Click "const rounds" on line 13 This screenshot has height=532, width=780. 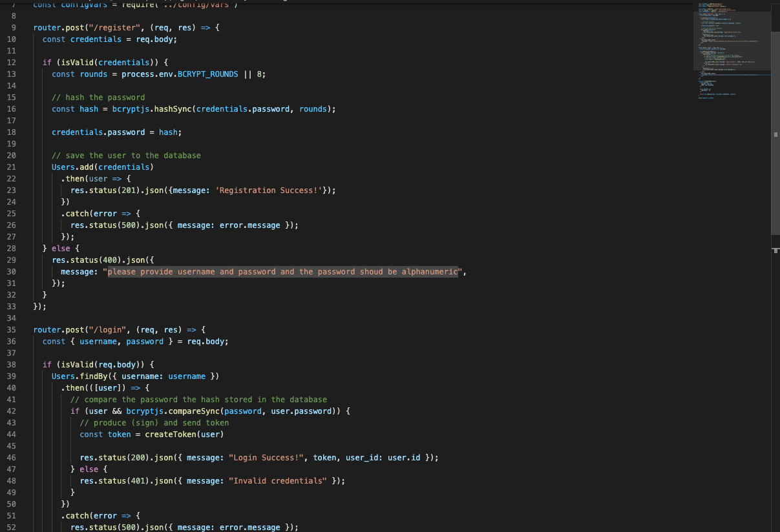click(79, 74)
